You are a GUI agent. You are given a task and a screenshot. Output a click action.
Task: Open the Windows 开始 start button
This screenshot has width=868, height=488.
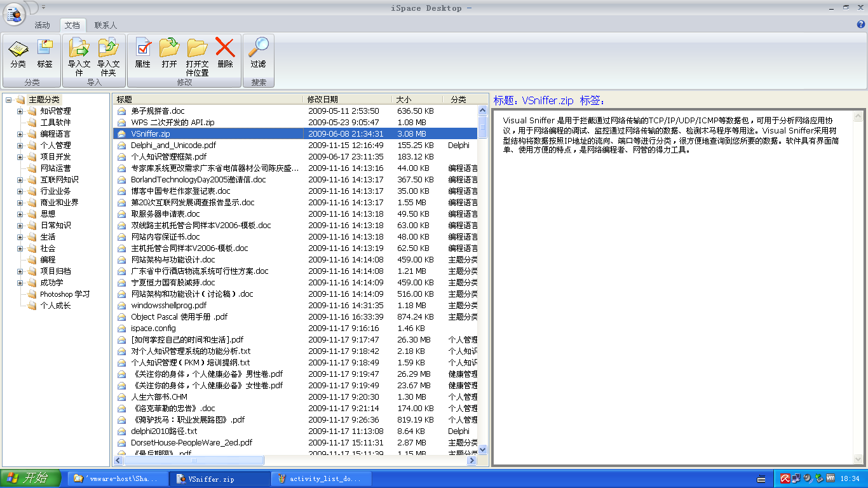click(31, 478)
